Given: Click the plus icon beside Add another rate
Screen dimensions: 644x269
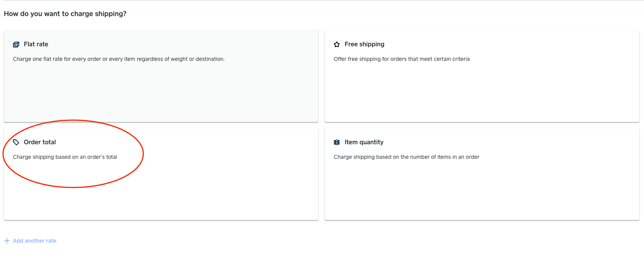Looking at the screenshot, I should [7, 241].
